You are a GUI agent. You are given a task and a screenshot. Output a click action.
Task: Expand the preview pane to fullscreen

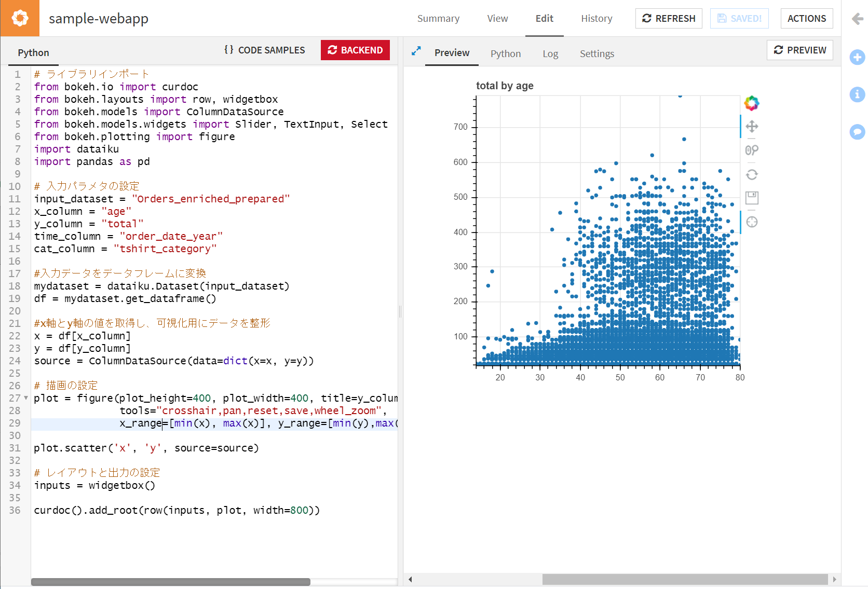tap(416, 51)
